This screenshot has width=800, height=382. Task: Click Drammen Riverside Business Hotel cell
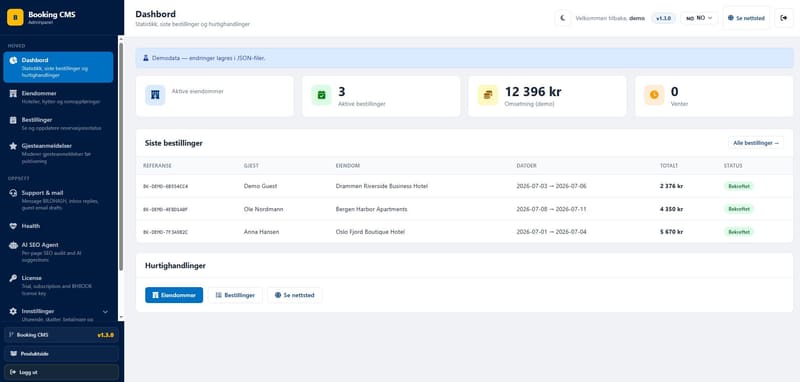pyautogui.click(x=382, y=186)
